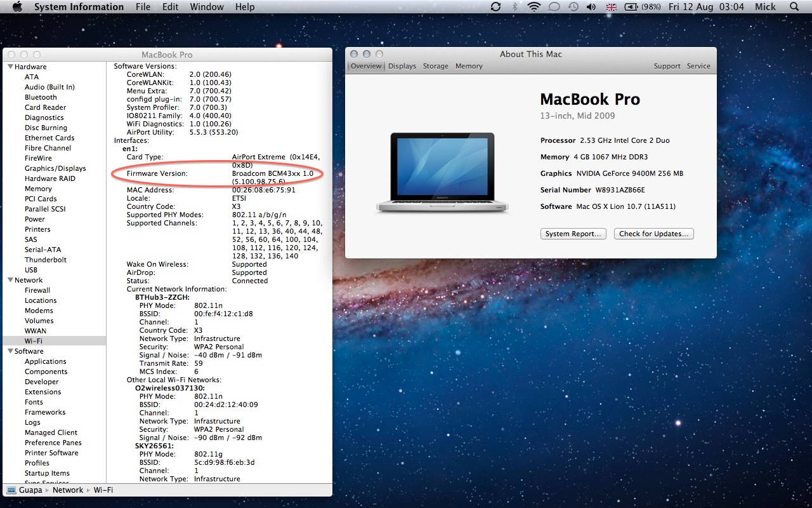
Task: Open the File menu
Action: tap(143, 7)
